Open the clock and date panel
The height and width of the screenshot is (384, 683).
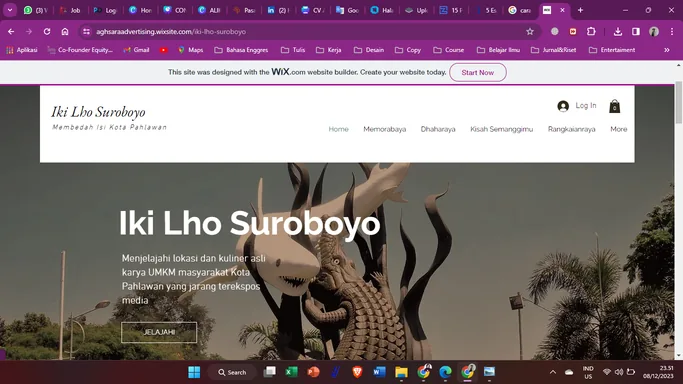658,372
